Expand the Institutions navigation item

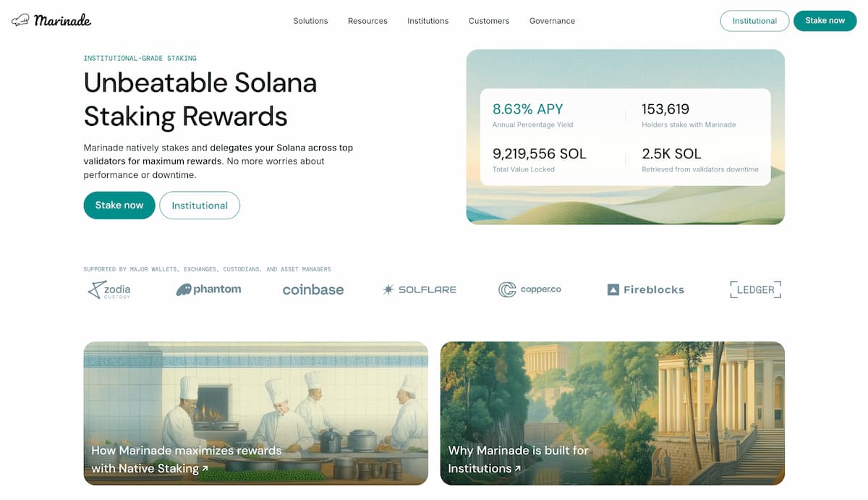[x=427, y=21]
